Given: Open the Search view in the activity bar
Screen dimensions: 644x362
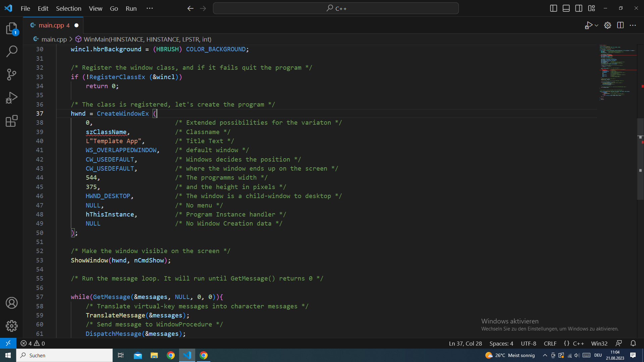Looking at the screenshot, I should [x=12, y=51].
